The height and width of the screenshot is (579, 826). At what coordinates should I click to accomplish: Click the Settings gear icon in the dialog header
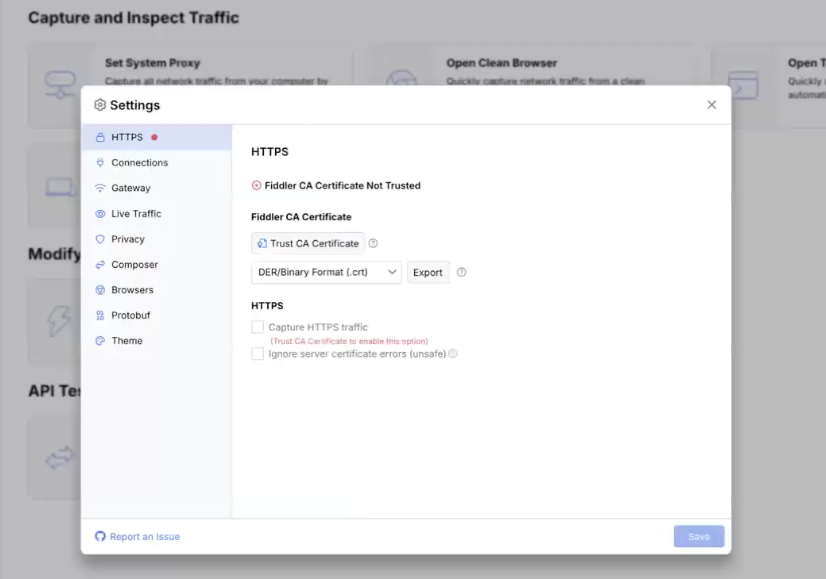click(100, 105)
